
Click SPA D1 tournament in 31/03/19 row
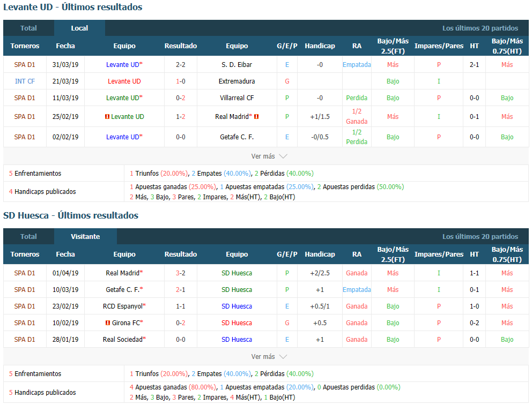[25, 65]
